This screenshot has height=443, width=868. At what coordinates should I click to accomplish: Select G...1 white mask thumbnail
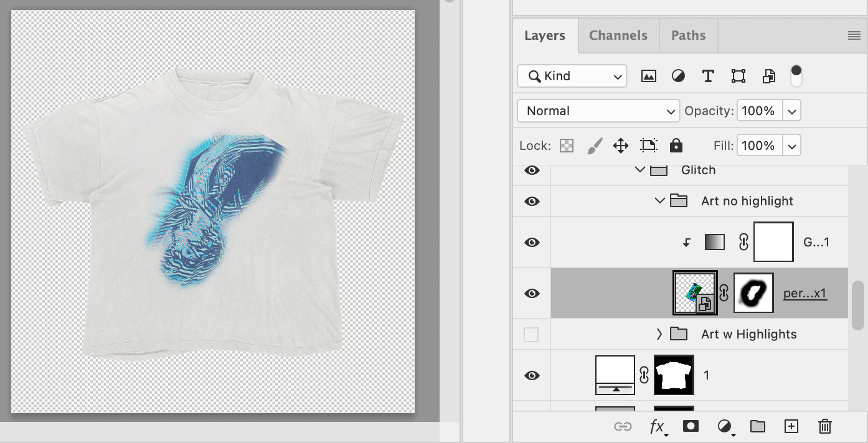[773, 242]
